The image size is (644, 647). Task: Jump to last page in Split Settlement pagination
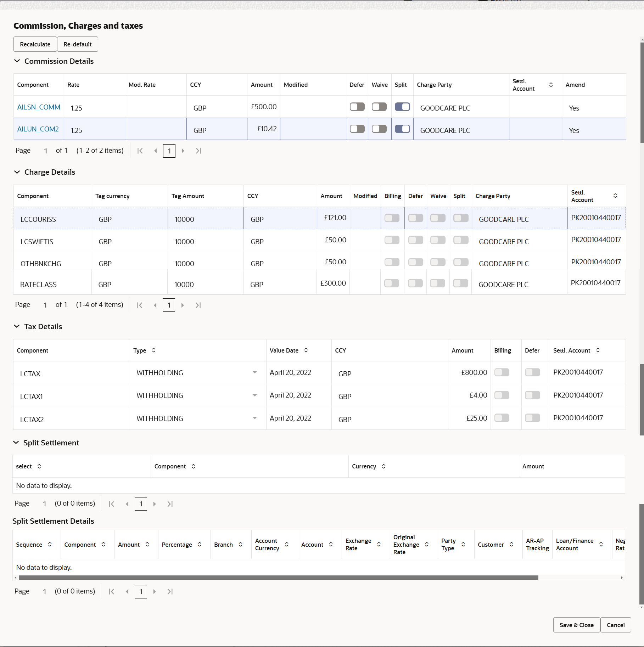tap(170, 503)
